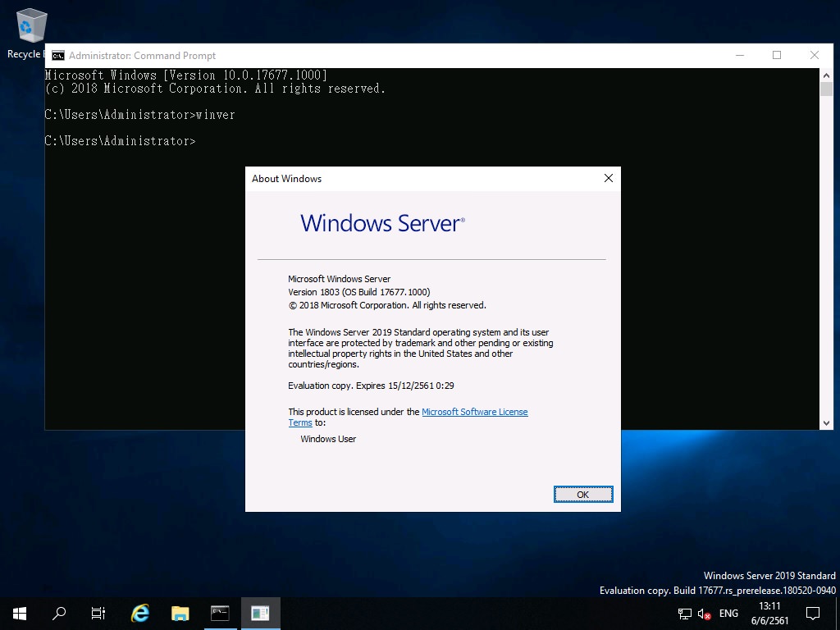
Task: Click the Windows Server logo in About dialog
Action: (x=381, y=223)
